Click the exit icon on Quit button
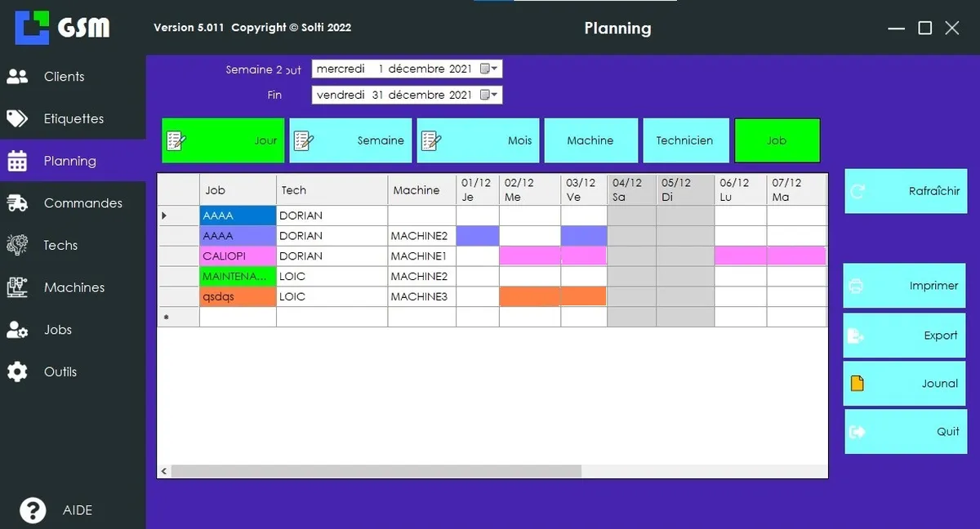Screen dimensions: 980x529 857,432
